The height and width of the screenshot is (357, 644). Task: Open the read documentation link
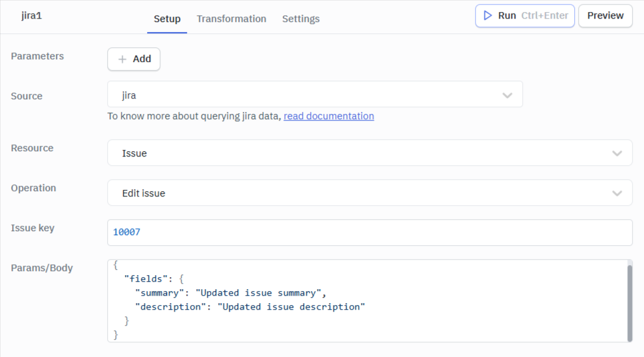(329, 116)
